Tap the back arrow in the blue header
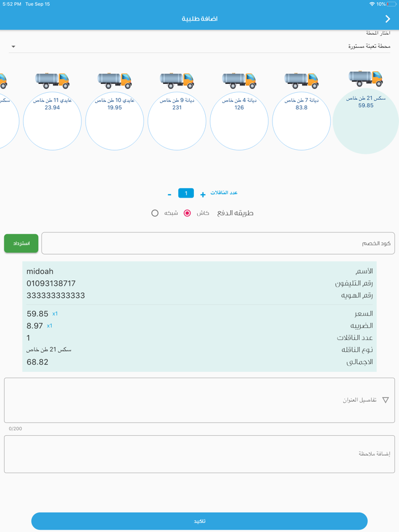 tap(387, 19)
